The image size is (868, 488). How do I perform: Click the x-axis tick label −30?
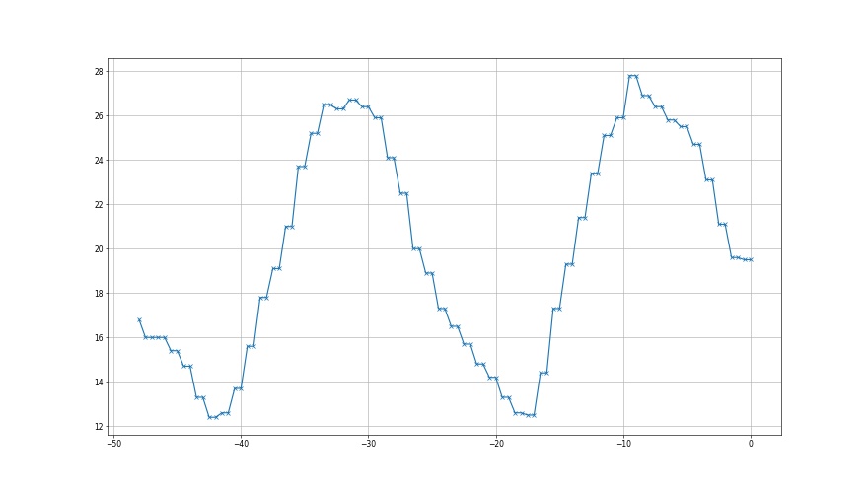[x=368, y=444]
